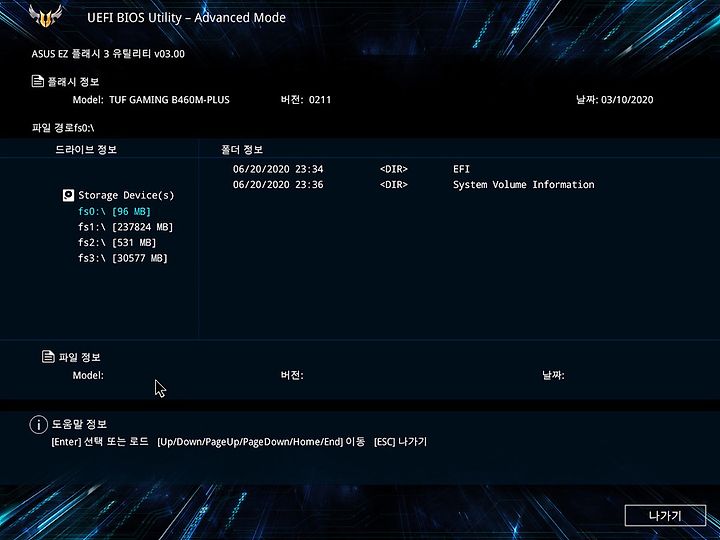Click the 06/20/2020 23:36 date entry
The height and width of the screenshot is (540, 720).
coord(278,185)
